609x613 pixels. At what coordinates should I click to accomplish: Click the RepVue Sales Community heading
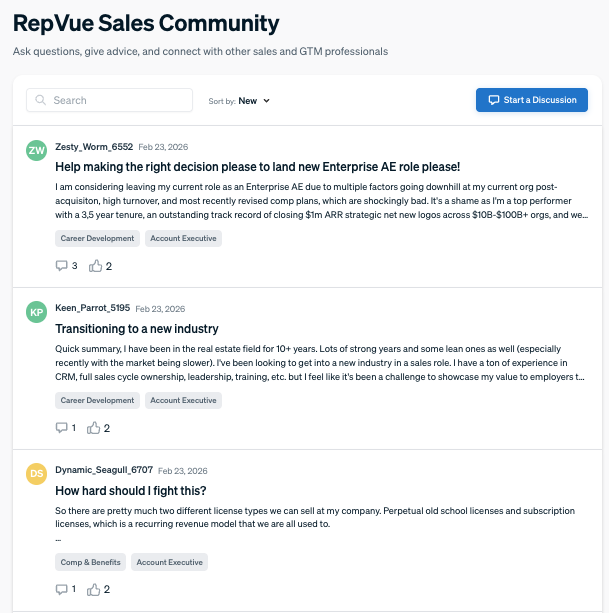point(146,23)
